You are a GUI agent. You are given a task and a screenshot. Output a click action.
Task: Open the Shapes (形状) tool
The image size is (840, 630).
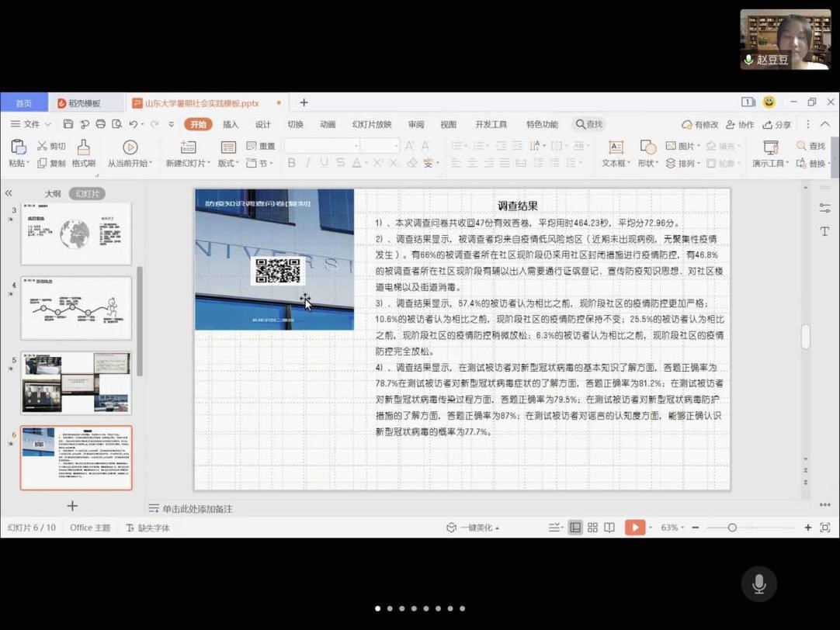[x=647, y=147]
